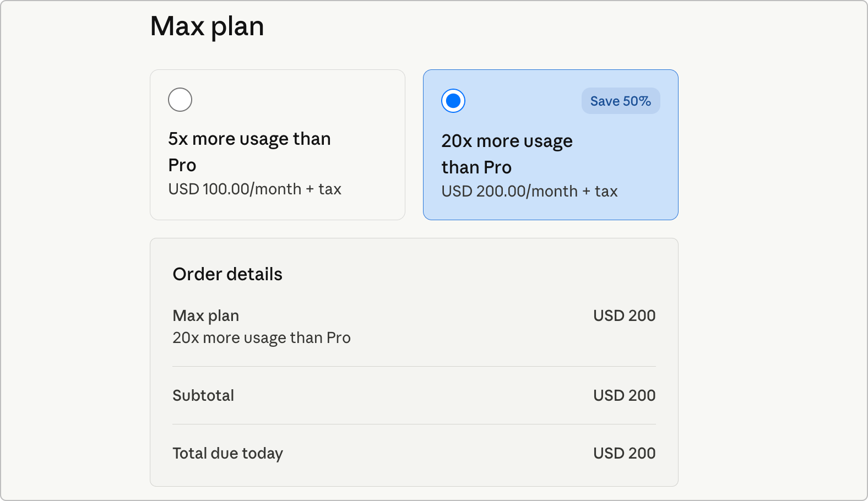The width and height of the screenshot is (868, 501).
Task: Select the 5x more usage radio button
Action: coord(180,100)
